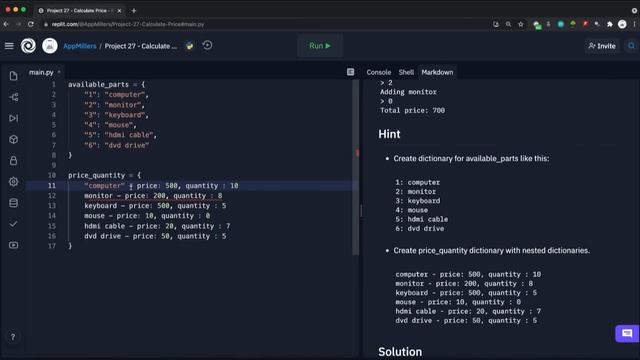The height and width of the screenshot is (360, 640).
Task: Click the Solution heading in markdown
Action: pos(400,352)
